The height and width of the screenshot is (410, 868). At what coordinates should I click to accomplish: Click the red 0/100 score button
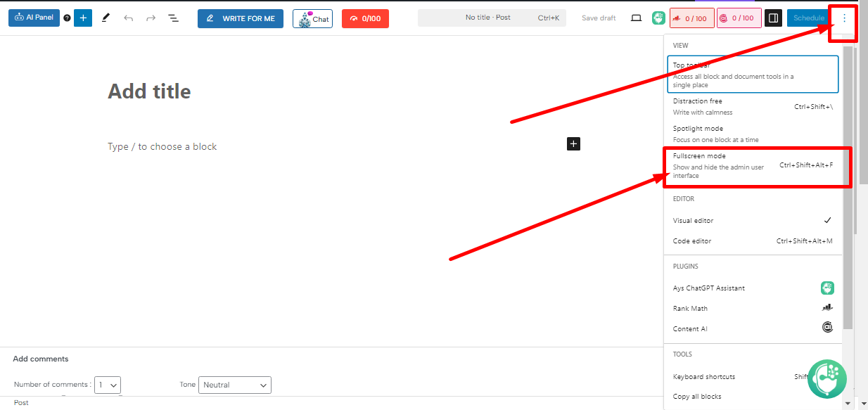pyautogui.click(x=365, y=18)
